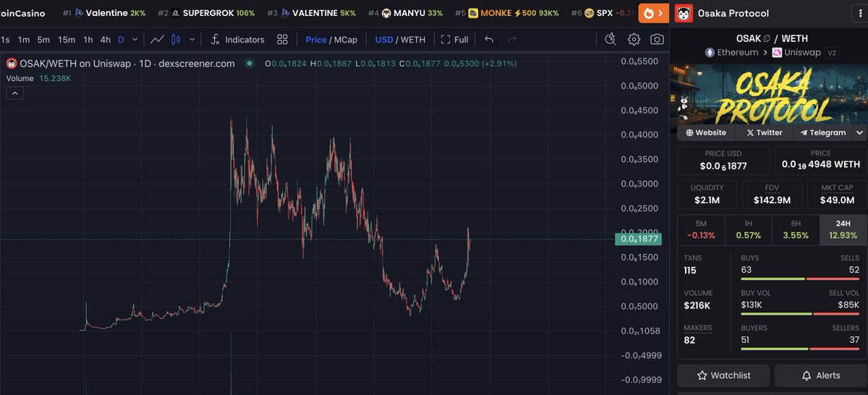This screenshot has height=395, width=868.
Task: Select the 24H price change tab
Action: coord(843,229)
